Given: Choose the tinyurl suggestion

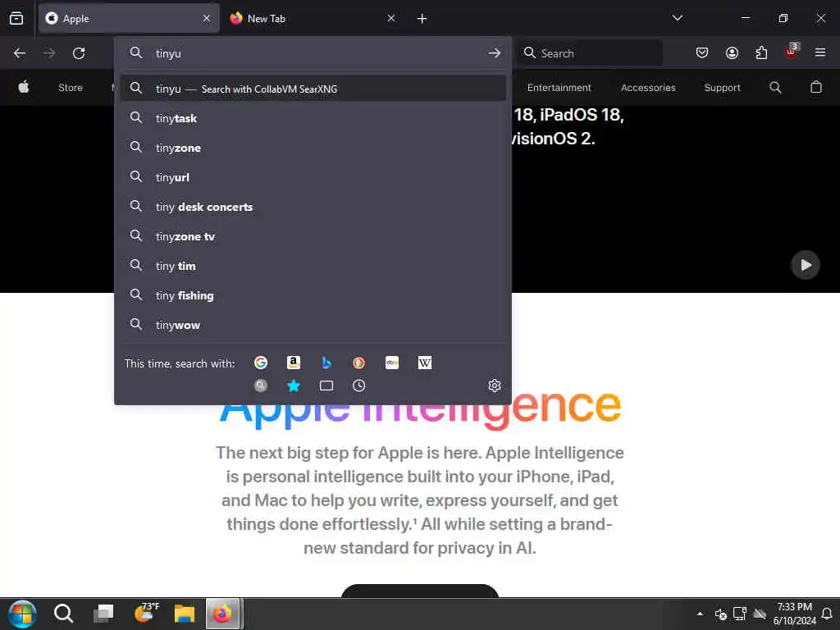Looking at the screenshot, I should click(x=313, y=177).
